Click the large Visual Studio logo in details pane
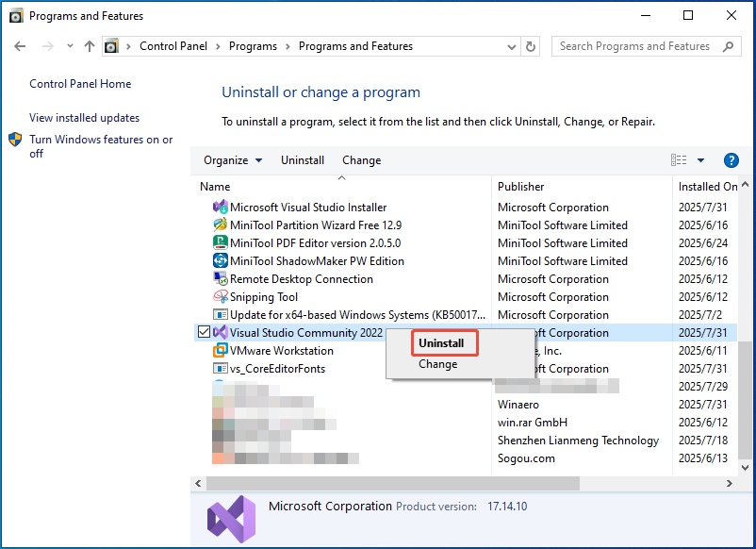 click(x=232, y=519)
